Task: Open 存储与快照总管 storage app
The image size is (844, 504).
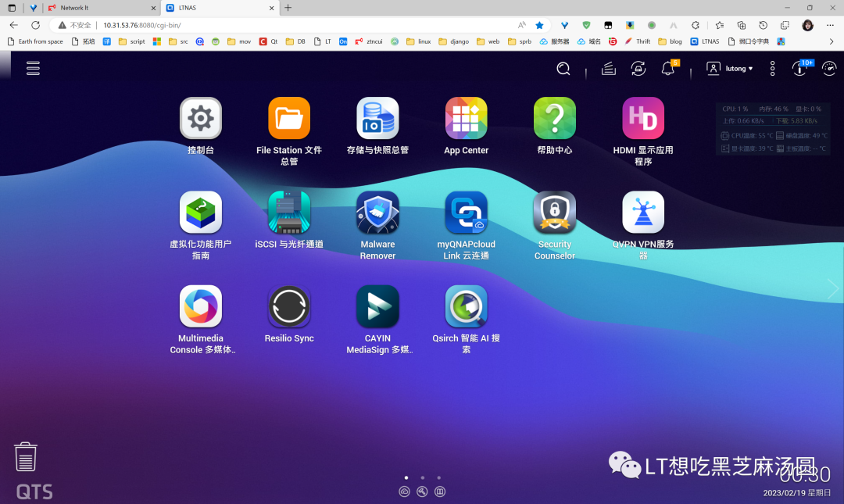Action: 377,118
